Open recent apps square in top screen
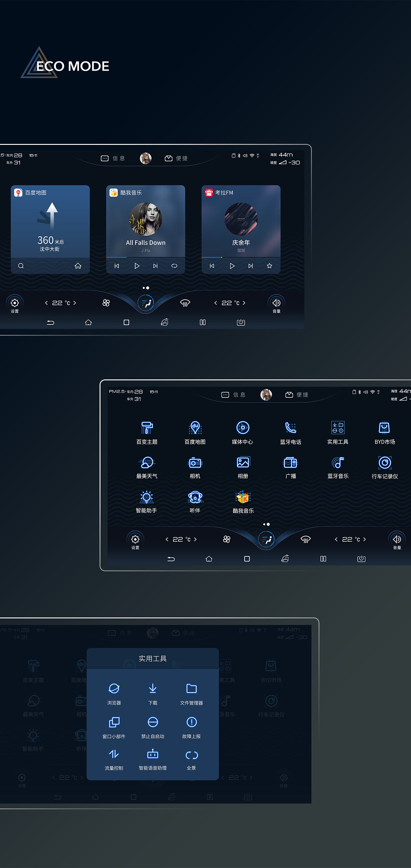 point(126,323)
